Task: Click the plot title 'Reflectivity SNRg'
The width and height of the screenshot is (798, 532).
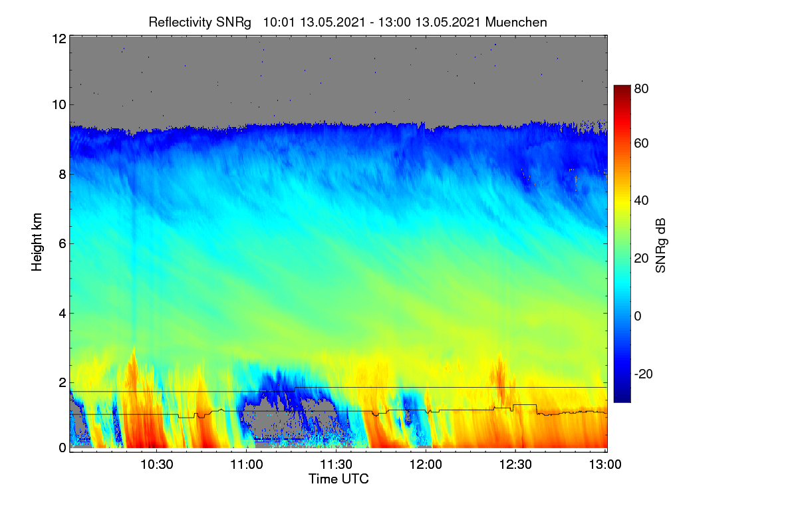Action: coord(199,22)
